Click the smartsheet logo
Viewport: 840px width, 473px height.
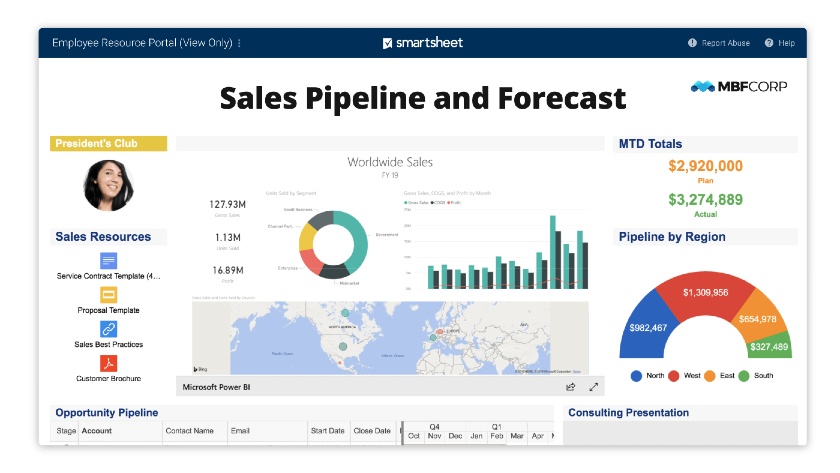423,43
